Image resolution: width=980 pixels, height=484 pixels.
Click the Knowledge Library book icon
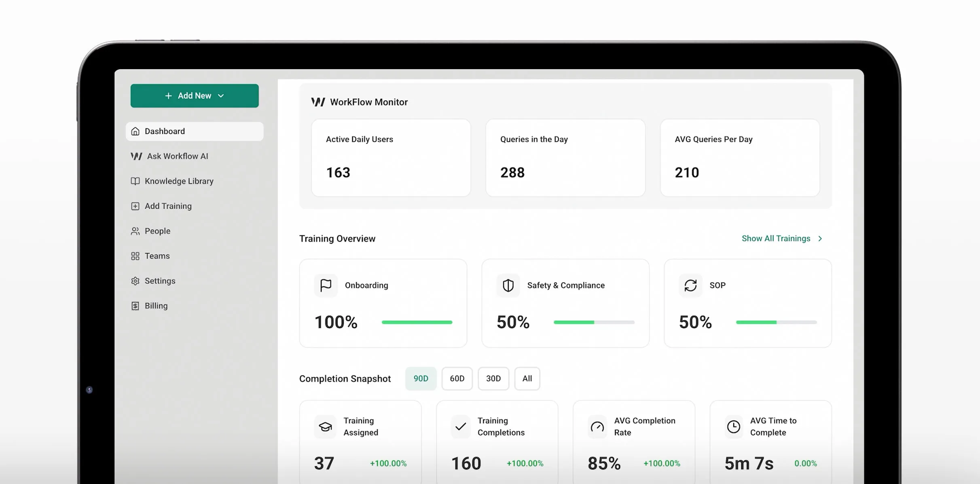(135, 181)
